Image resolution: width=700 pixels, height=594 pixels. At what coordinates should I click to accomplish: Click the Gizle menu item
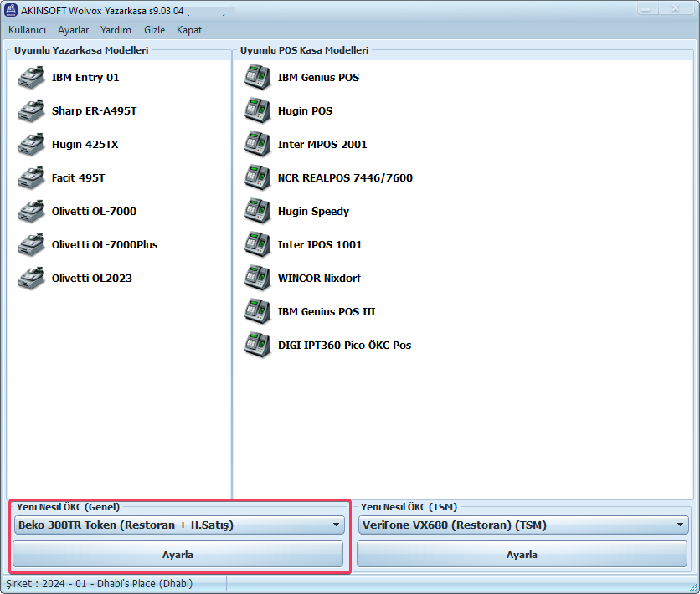tap(154, 30)
